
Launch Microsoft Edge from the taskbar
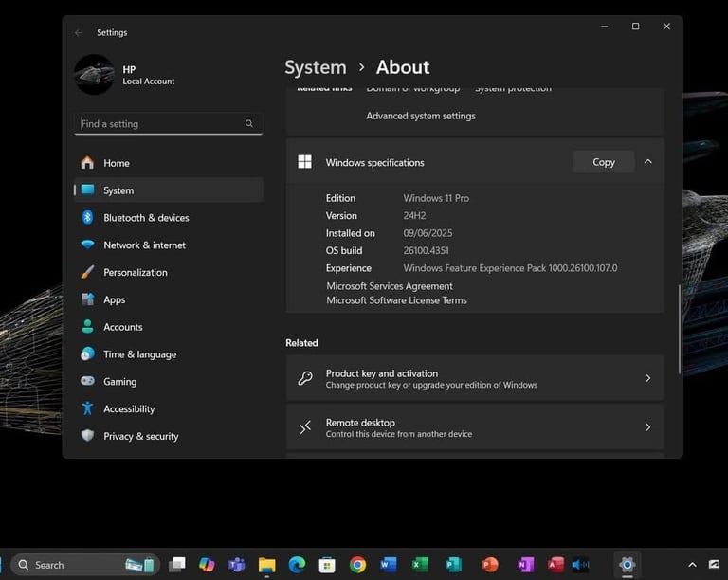tap(297, 564)
